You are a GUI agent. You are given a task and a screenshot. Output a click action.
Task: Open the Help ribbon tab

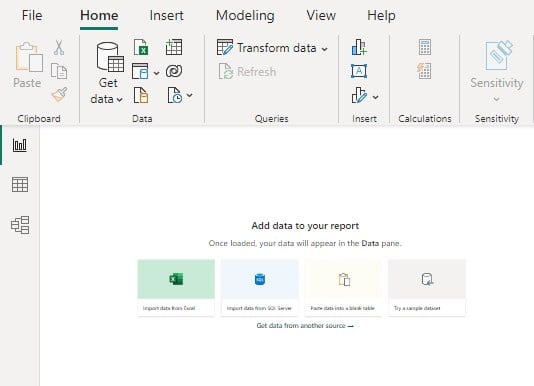[381, 15]
